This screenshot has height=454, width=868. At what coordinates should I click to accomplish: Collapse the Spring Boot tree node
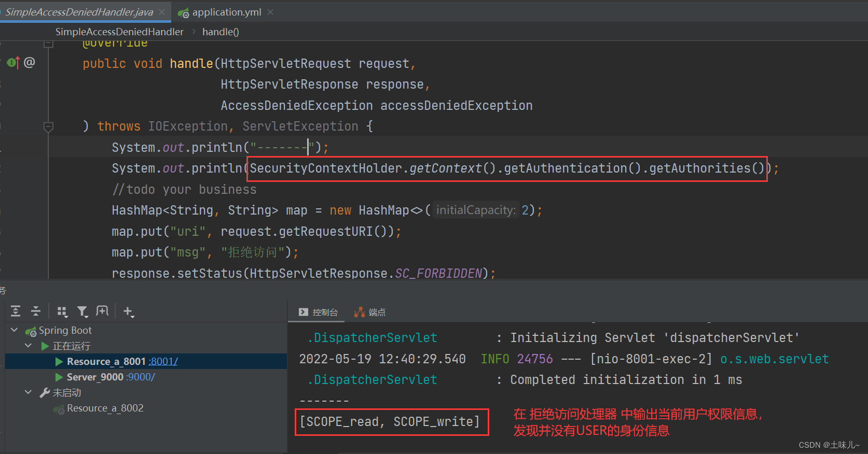[14, 330]
